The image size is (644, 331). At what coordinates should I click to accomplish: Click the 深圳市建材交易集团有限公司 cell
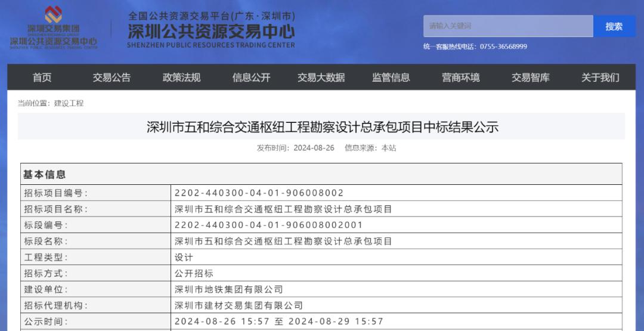click(x=397, y=305)
